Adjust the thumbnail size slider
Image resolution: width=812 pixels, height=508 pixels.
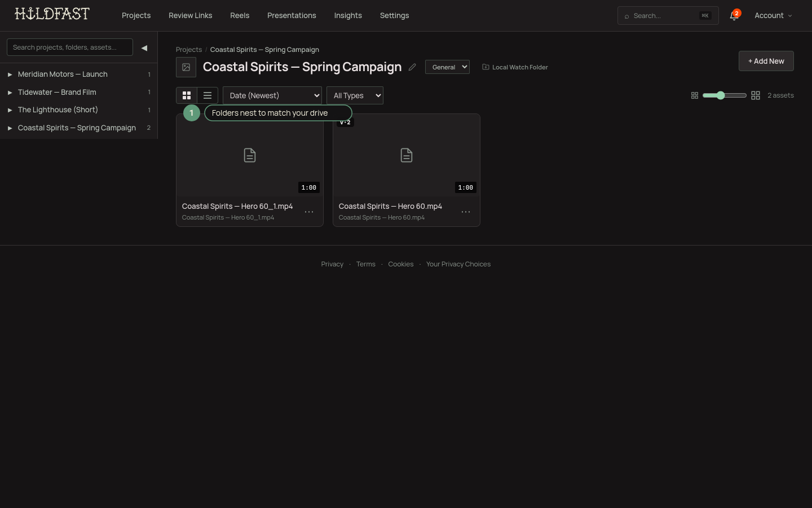[x=725, y=95]
